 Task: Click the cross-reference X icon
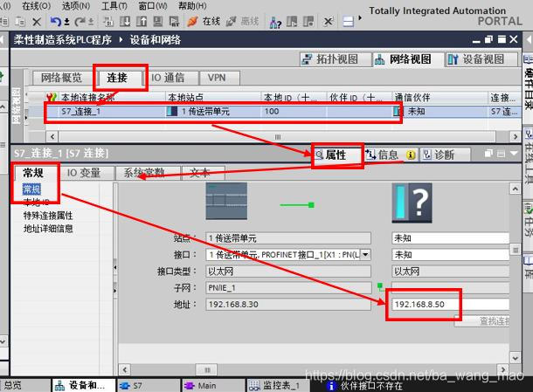point(328,22)
